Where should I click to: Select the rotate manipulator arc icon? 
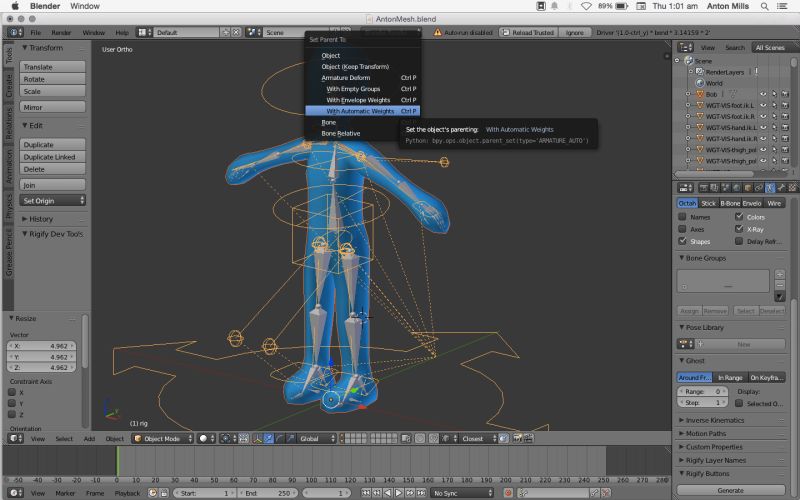[x=280, y=438]
